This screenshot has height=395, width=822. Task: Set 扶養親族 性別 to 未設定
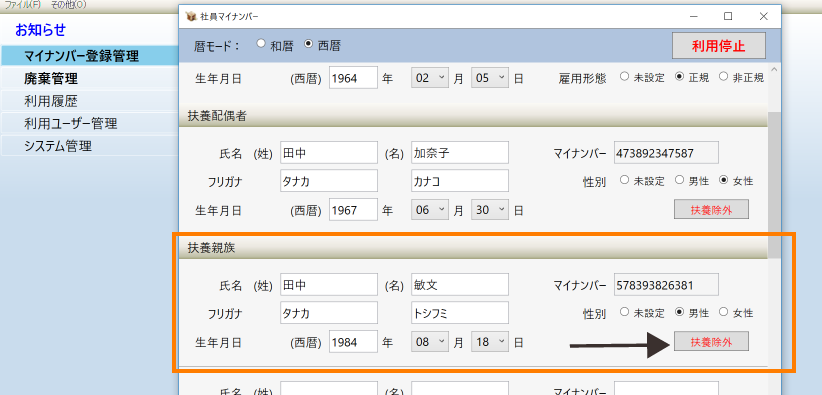624,312
